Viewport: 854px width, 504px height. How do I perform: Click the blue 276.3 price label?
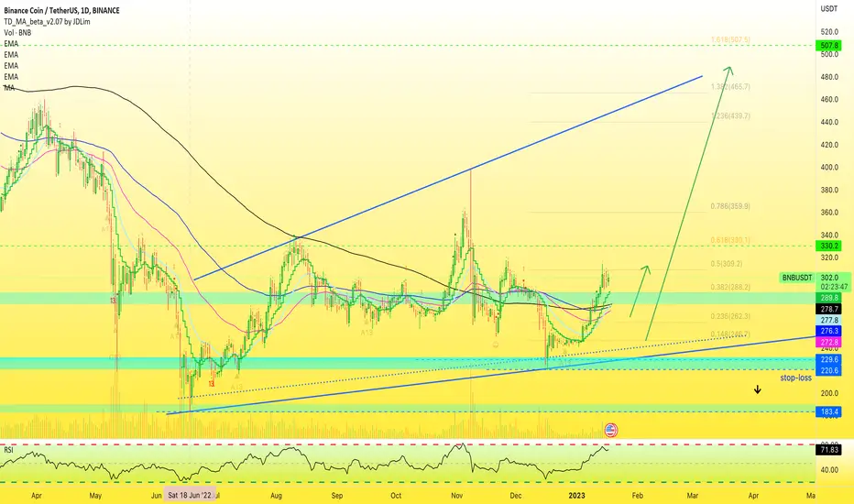click(828, 332)
